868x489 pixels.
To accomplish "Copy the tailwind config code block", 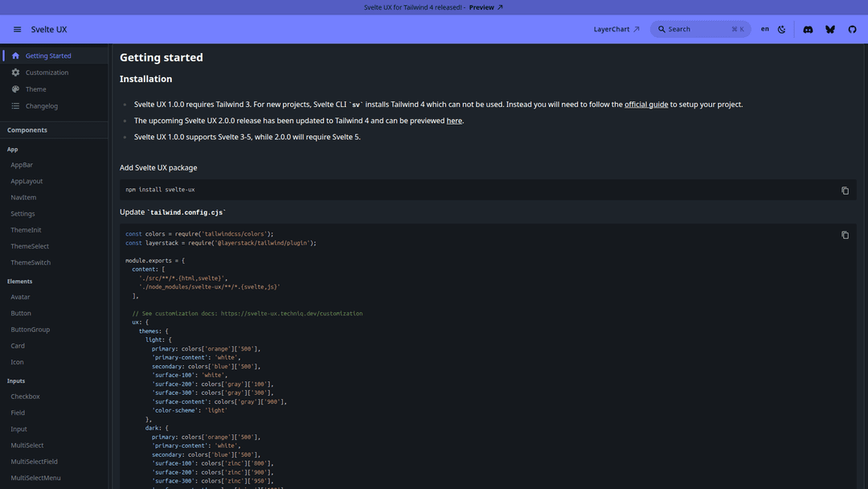I will point(845,235).
